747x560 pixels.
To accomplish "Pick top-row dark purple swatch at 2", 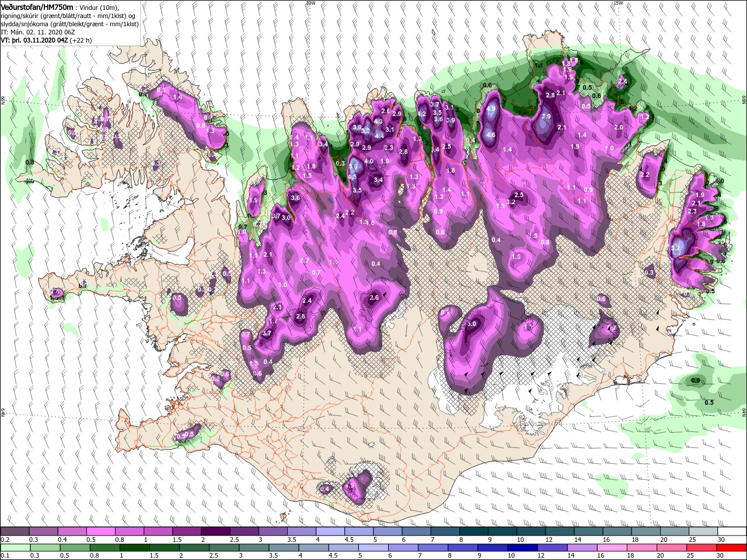I will pyautogui.click(x=215, y=531).
